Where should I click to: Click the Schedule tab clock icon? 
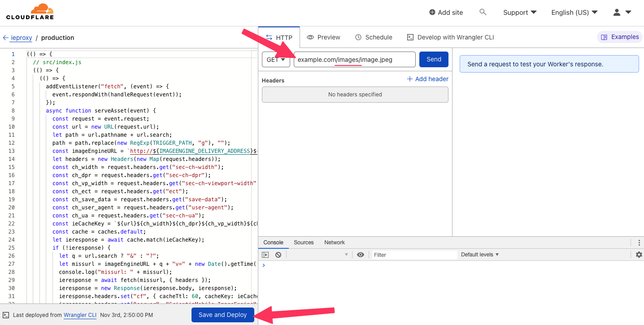click(358, 37)
